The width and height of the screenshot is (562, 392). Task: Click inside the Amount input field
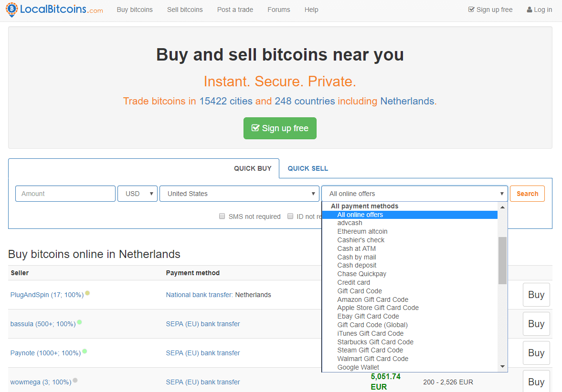click(x=65, y=194)
